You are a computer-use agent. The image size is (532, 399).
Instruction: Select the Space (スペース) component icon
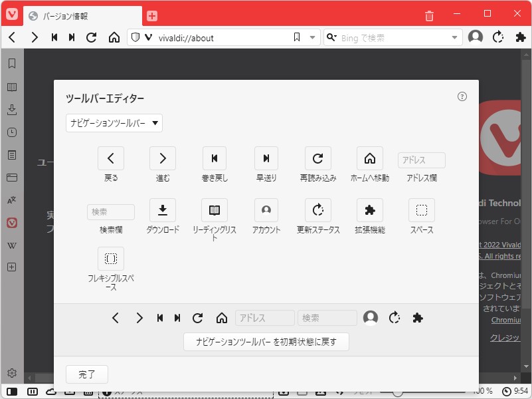(x=422, y=210)
